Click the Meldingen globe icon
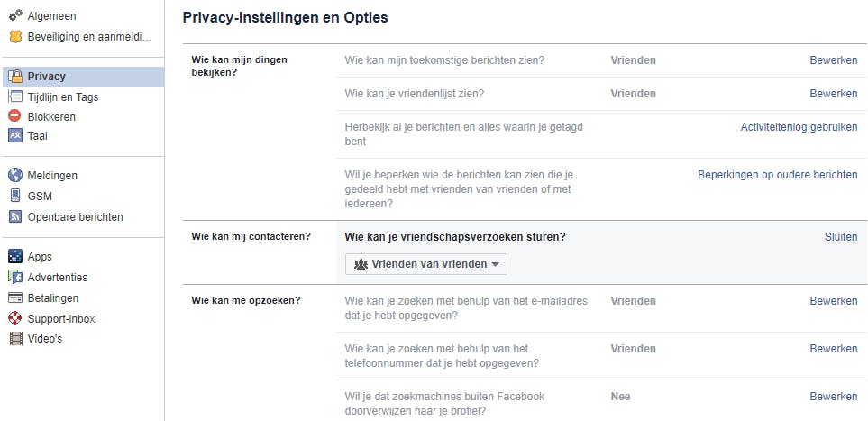 [x=14, y=176]
